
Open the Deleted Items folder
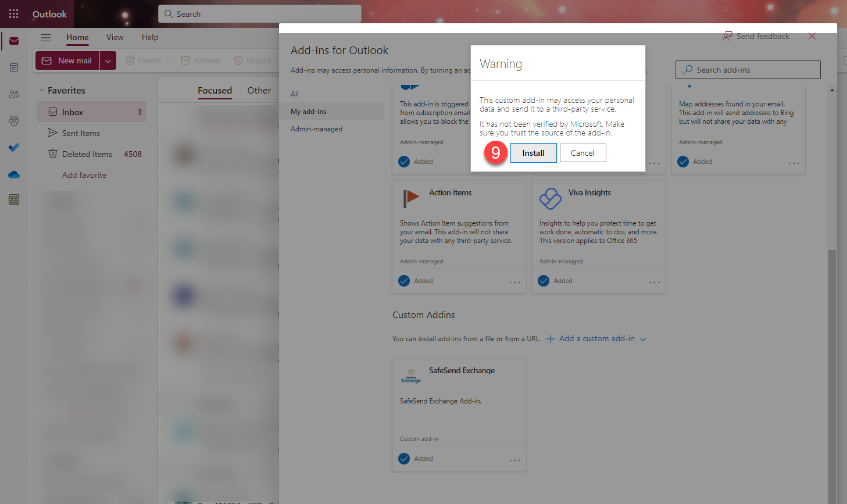92,154
